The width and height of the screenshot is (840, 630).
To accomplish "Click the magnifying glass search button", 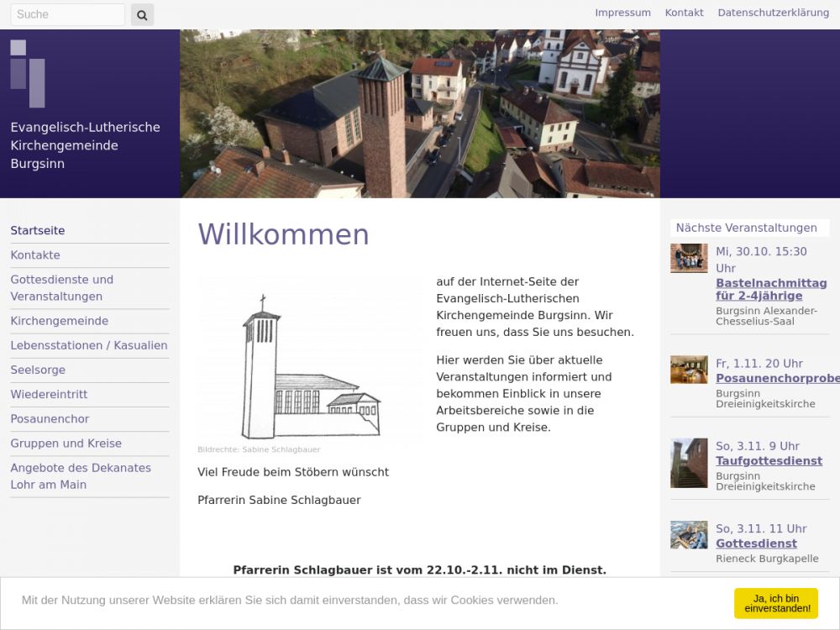I will (142, 14).
